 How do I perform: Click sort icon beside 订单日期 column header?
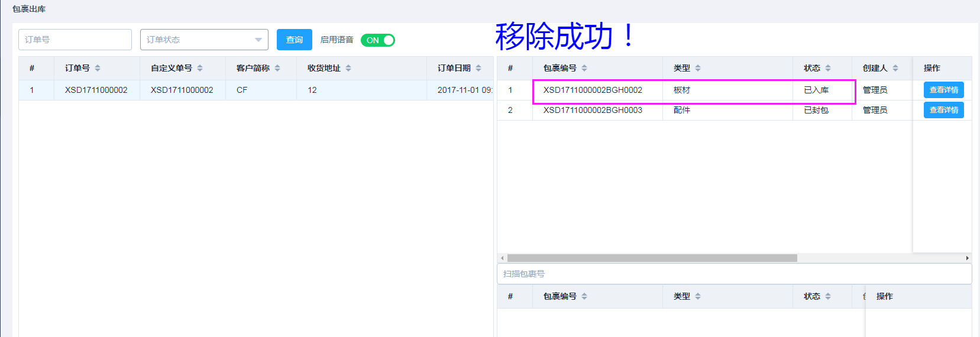(x=478, y=68)
